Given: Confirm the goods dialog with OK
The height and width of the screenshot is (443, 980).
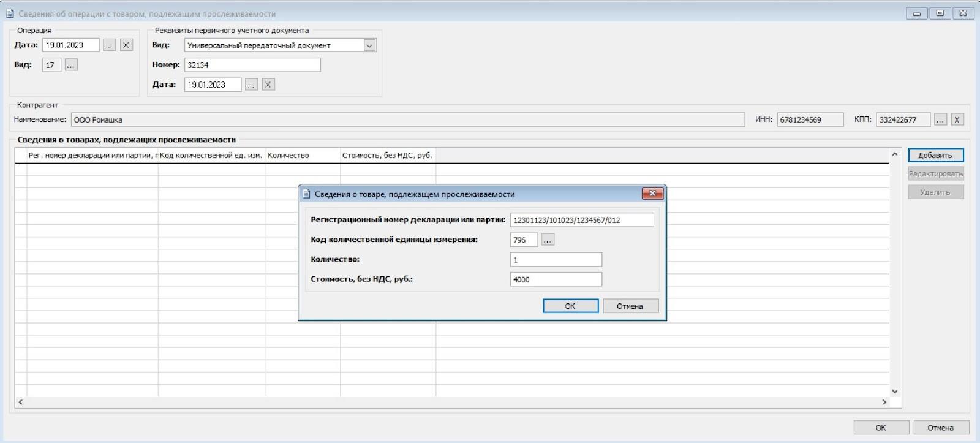Looking at the screenshot, I should coord(570,306).
